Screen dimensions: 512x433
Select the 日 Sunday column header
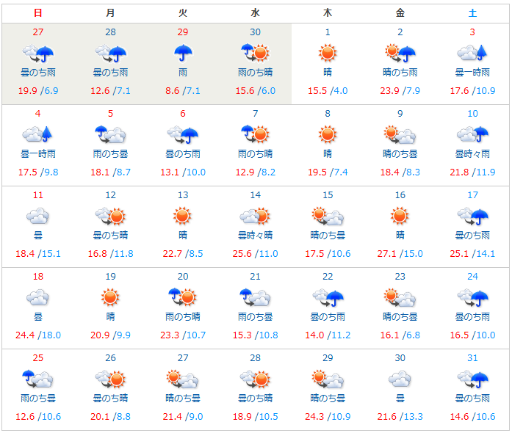[x=38, y=13]
